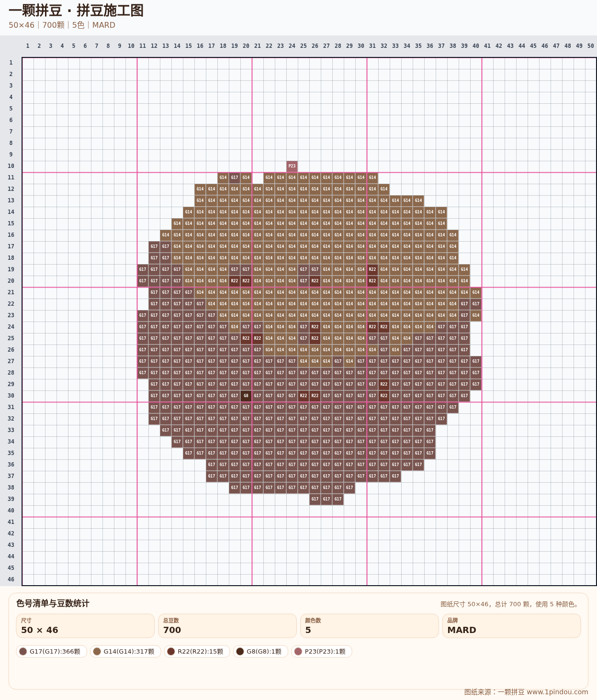Click the only G17 bead in row 11

pos(235,178)
